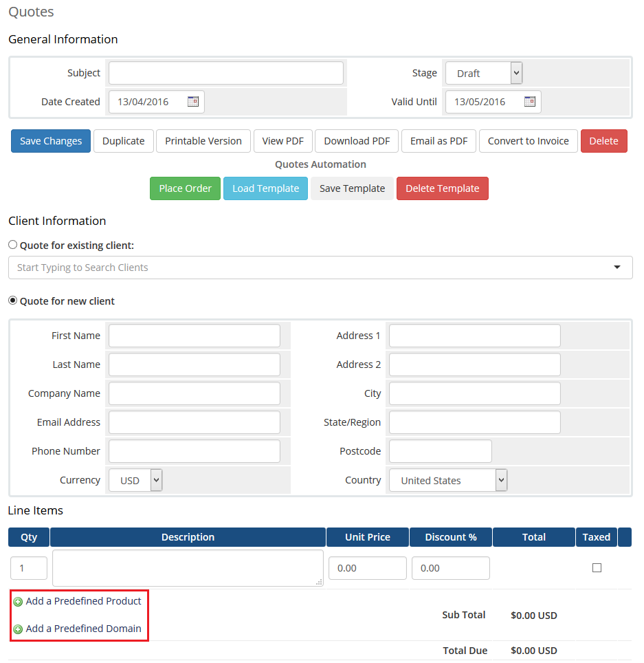Screen dimensions: 644x663
Task: Focus the Last Name field
Action: click(x=195, y=365)
